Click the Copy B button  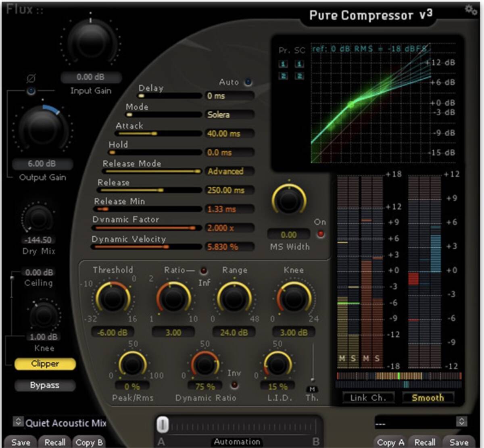pos(89,442)
